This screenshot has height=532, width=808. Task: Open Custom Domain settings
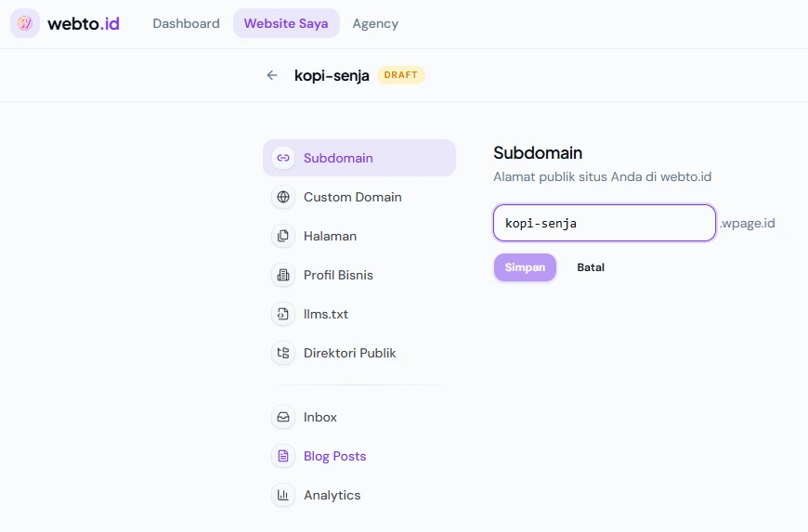pos(359,197)
